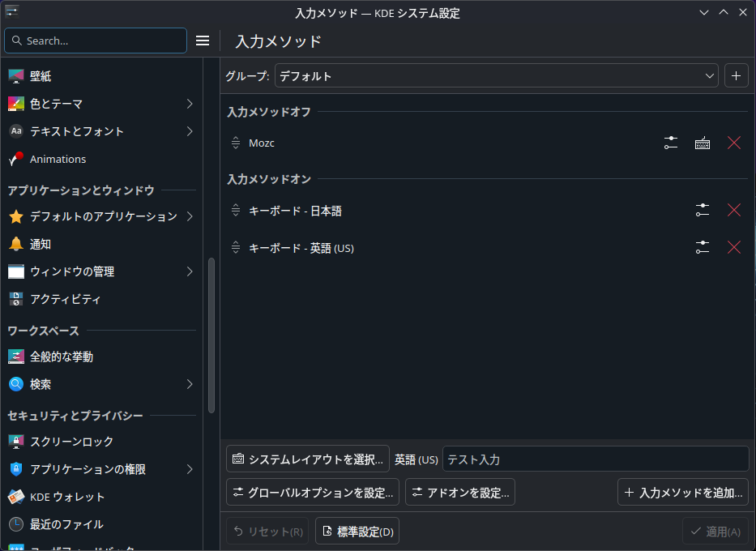Click Mozc keyboard layout icon
The width and height of the screenshot is (756, 551).
point(703,143)
